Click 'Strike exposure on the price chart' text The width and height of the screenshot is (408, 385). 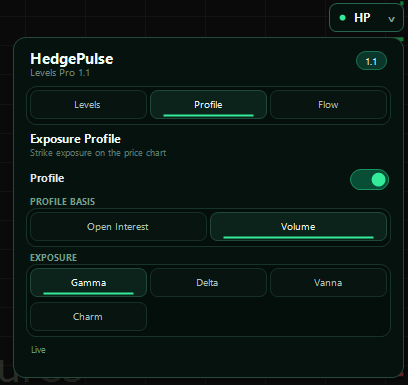(x=98, y=153)
